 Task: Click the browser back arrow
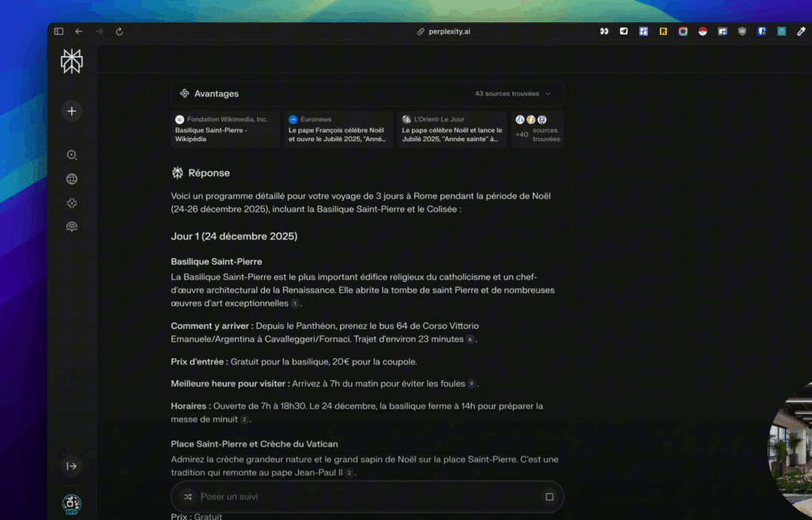click(79, 32)
